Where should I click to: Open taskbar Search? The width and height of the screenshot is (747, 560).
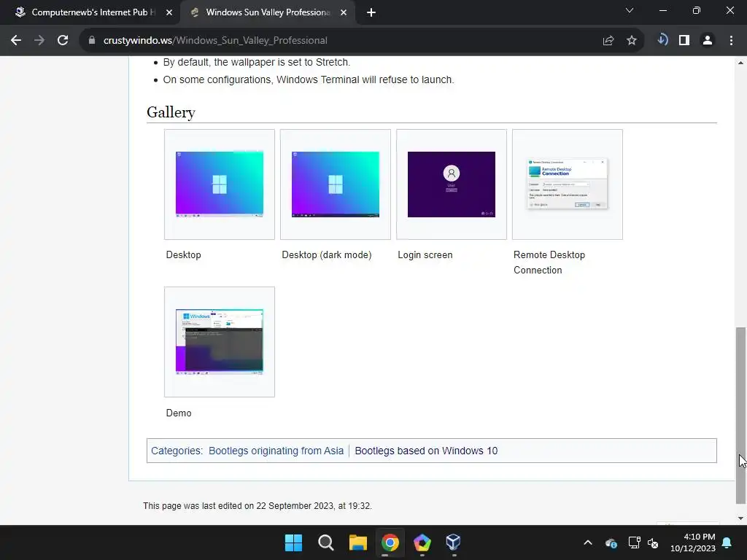[325, 542]
